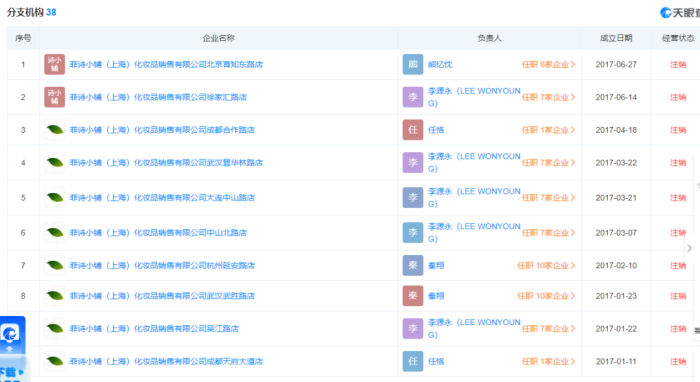Open the leaf logo for 武汉雪华林路店
This screenshot has height=382, width=700.
click(54, 162)
